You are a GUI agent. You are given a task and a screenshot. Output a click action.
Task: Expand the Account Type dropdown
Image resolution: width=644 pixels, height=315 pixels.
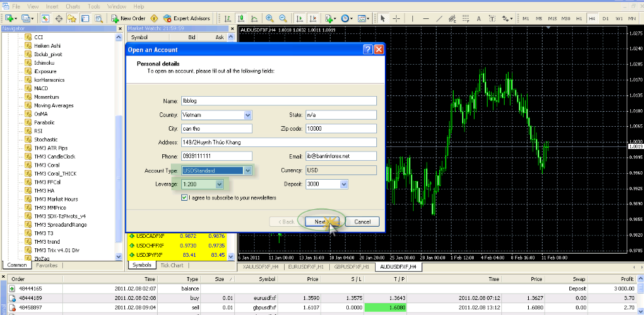[x=247, y=171]
